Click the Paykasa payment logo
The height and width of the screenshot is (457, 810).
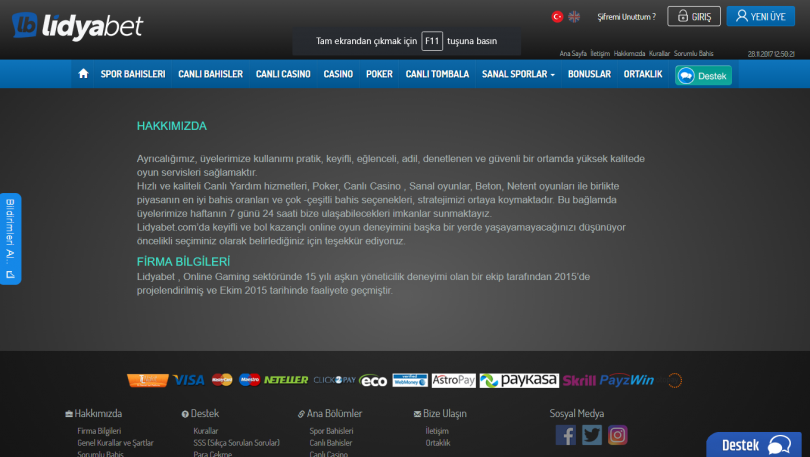coord(519,381)
